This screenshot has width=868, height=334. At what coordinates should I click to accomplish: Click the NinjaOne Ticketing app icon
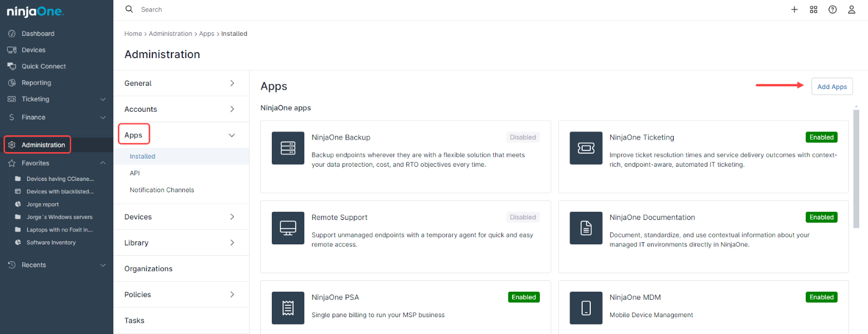coord(585,148)
